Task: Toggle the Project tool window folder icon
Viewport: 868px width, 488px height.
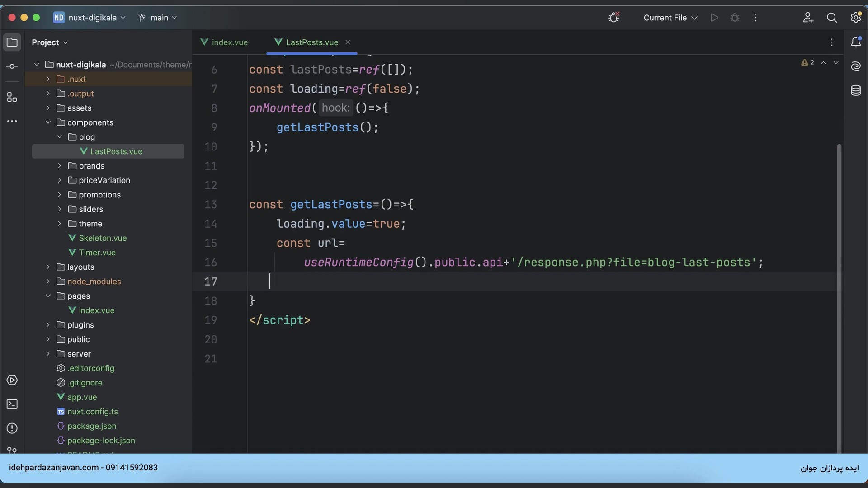Action: (12, 42)
